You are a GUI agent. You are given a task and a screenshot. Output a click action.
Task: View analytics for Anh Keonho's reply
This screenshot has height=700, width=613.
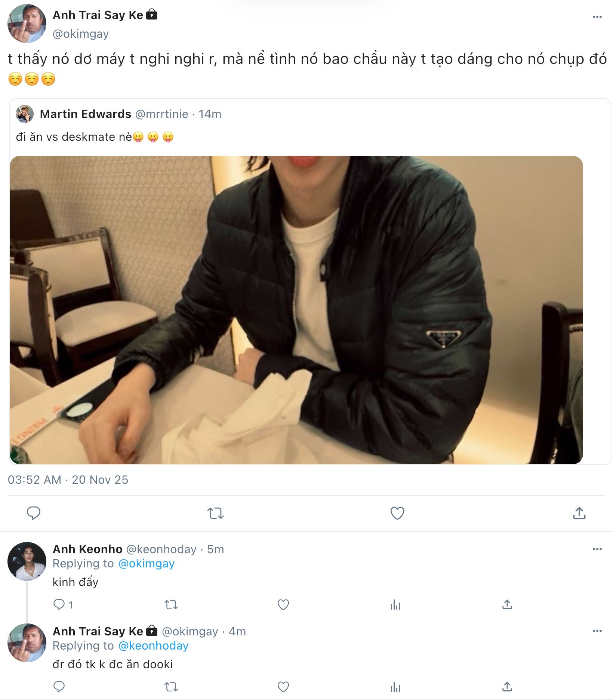tap(395, 604)
